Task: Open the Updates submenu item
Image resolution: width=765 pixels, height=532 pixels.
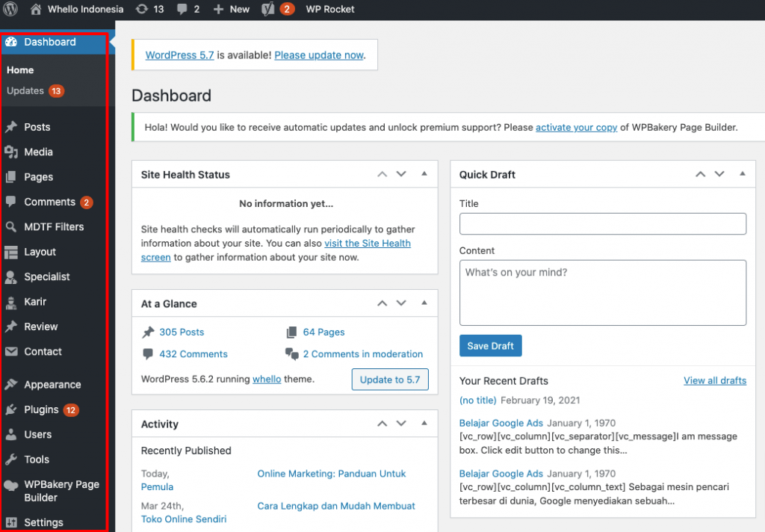Action: click(25, 90)
